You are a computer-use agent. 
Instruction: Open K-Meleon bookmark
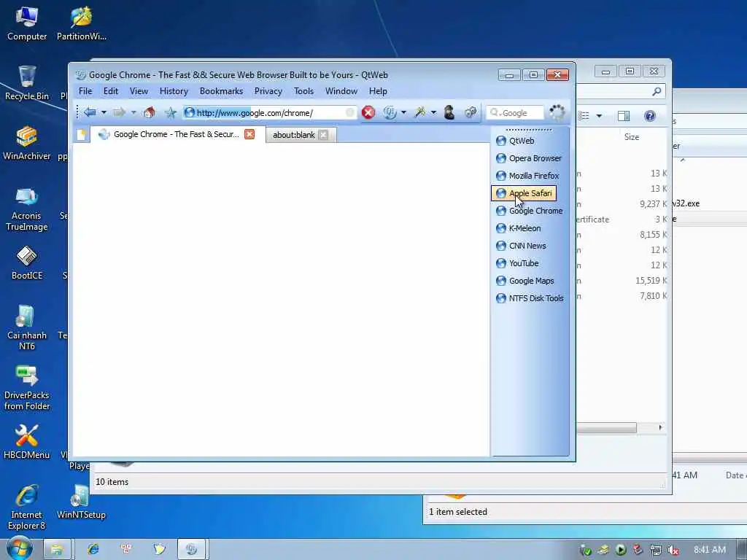[519, 228]
